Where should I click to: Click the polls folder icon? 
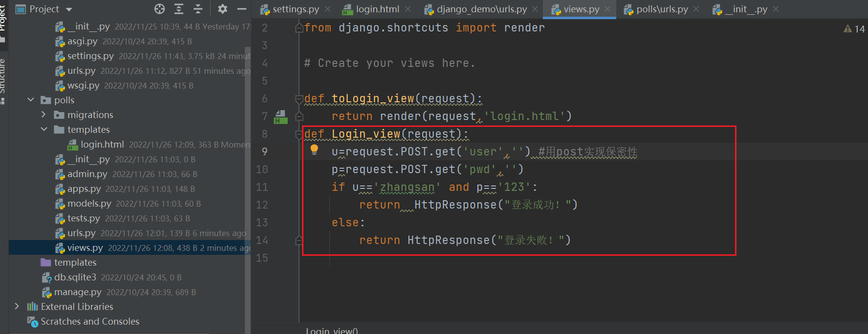click(46, 100)
